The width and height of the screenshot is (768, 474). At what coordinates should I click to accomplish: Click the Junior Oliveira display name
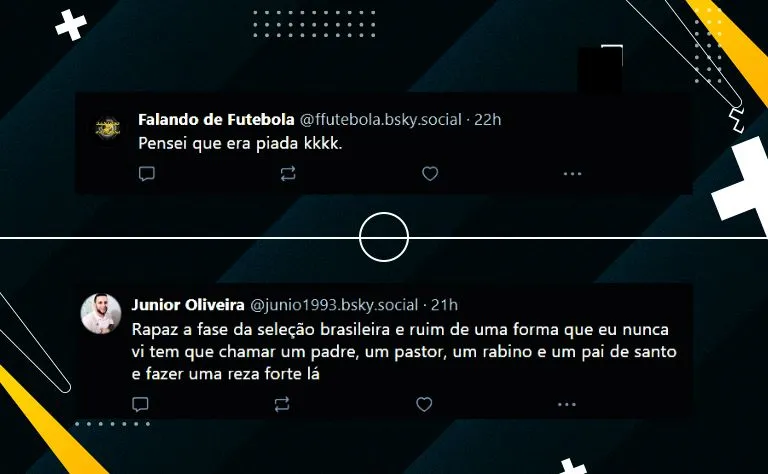188,305
